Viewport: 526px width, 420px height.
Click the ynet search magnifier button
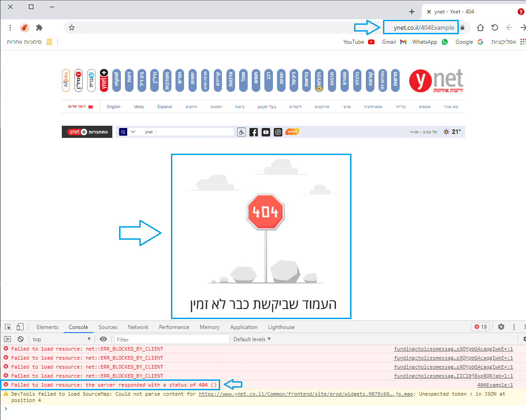pyautogui.click(x=123, y=132)
